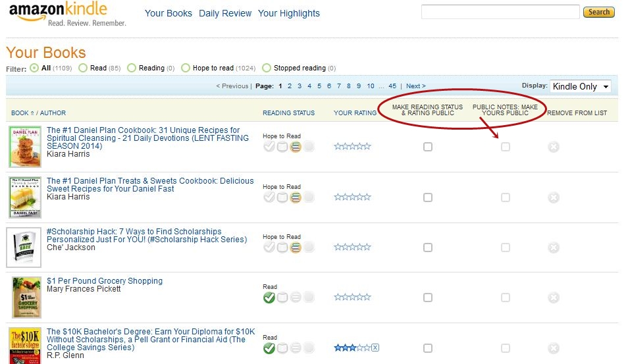Open Daily Review in top navigation

coord(225,13)
